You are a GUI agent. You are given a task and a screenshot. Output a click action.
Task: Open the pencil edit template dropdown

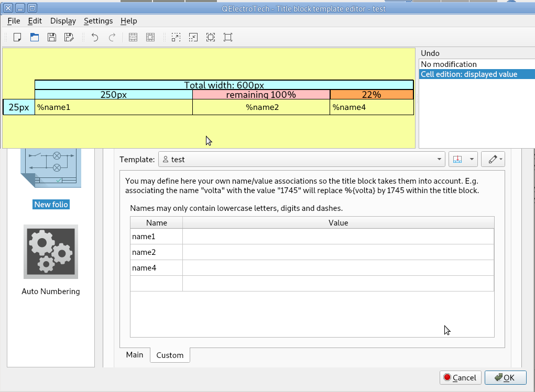click(x=493, y=159)
